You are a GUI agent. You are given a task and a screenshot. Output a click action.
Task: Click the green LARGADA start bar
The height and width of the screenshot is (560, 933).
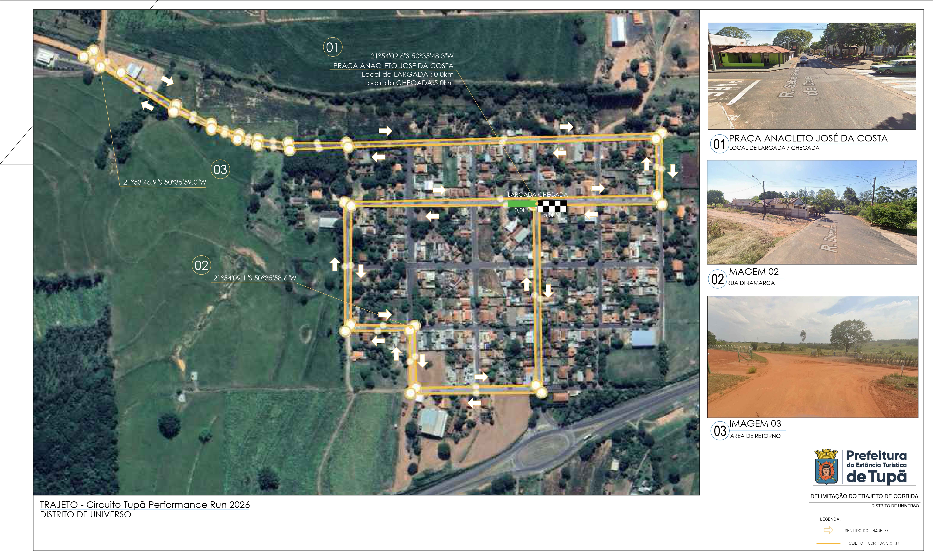[x=522, y=204]
